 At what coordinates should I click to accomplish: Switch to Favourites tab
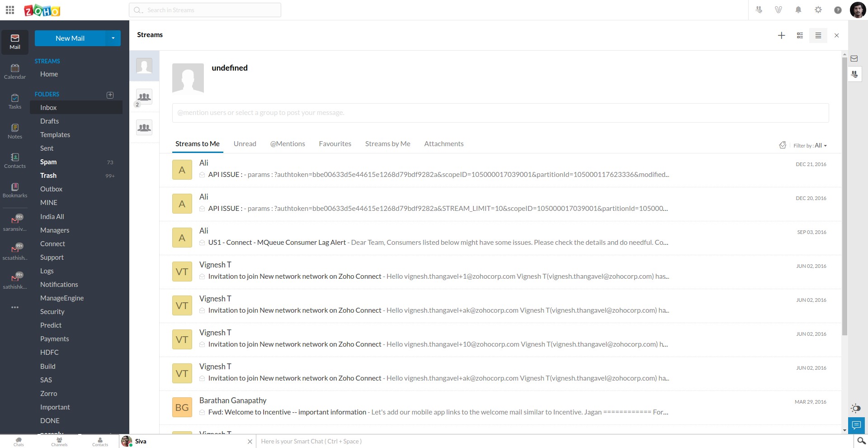click(335, 143)
